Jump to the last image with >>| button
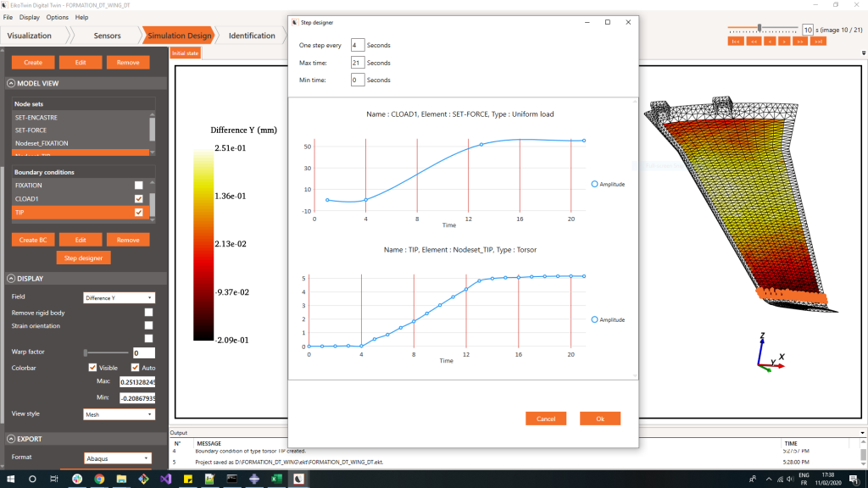 tap(818, 42)
